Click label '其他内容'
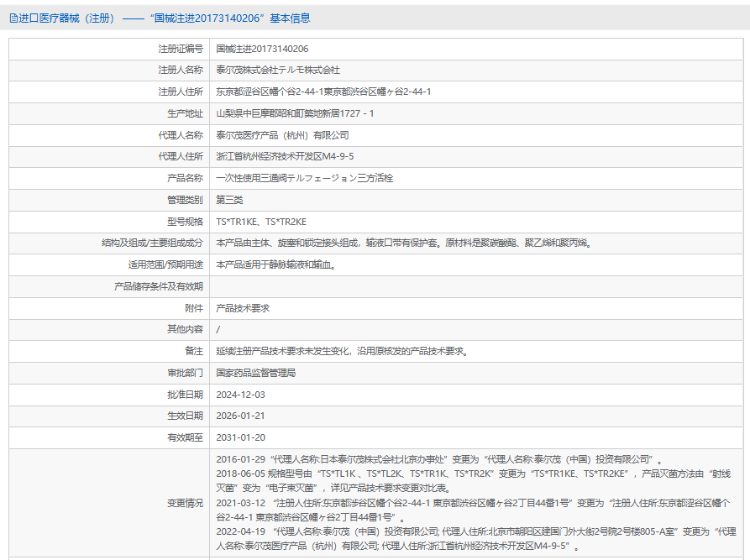Screen dimensions: 750x560 click(185, 329)
